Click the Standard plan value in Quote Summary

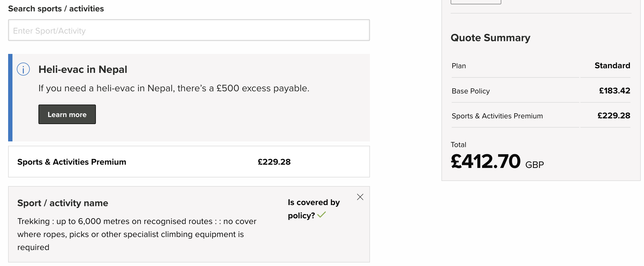tap(612, 66)
